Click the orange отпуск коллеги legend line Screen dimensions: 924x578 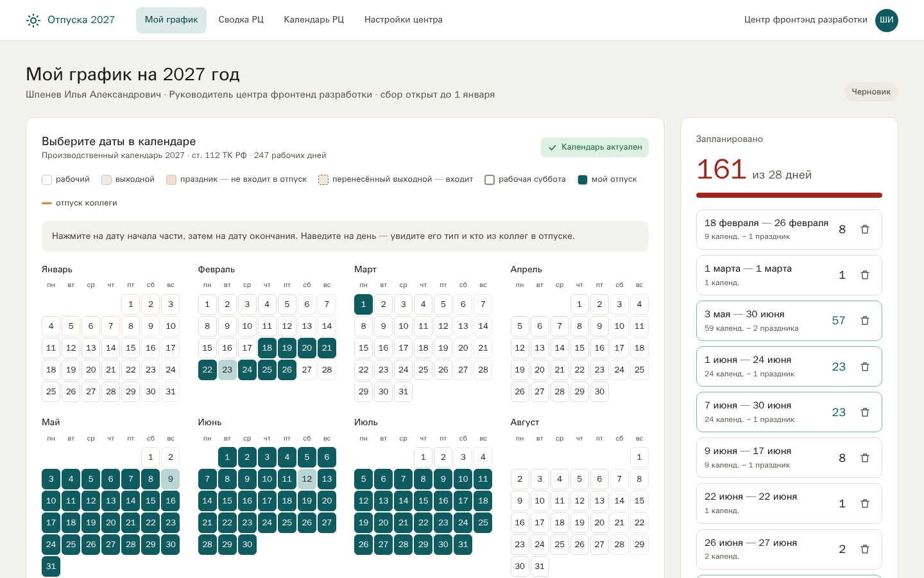47,203
